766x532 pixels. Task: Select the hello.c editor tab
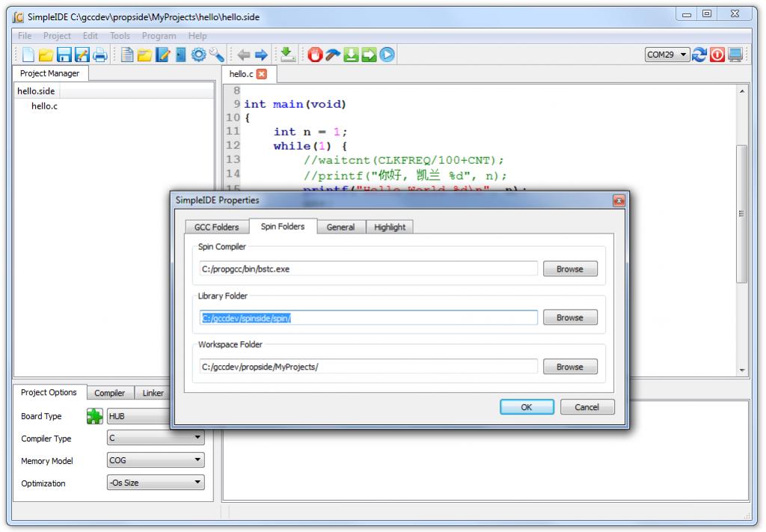[242, 74]
